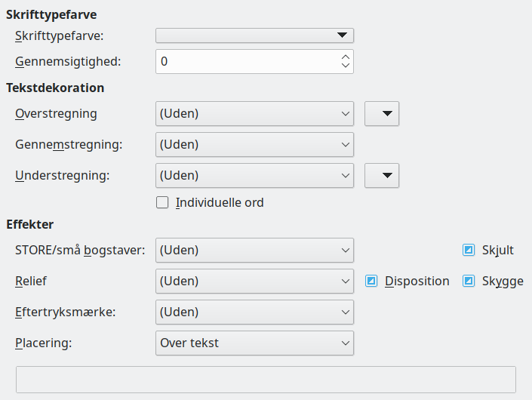Image resolution: width=532 pixels, height=400 pixels.
Task: Click the Gennemsigtighed value field
Action: pyautogui.click(x=245, y=62)
